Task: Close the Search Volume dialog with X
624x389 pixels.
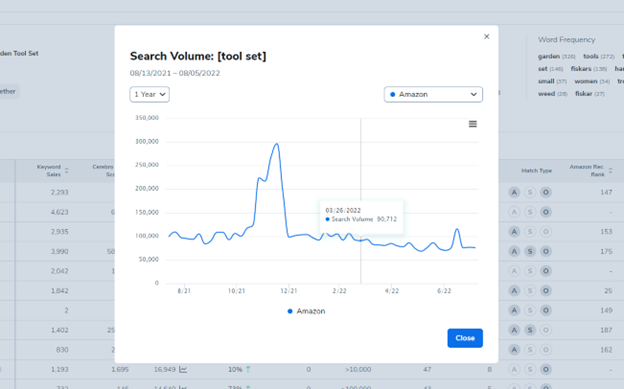Action: (x=486, y=36)
